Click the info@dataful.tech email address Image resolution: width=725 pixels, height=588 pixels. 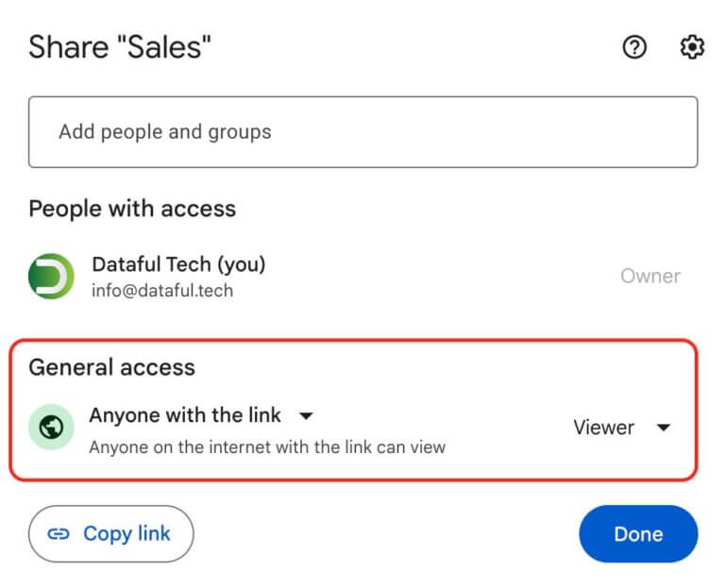162,291
